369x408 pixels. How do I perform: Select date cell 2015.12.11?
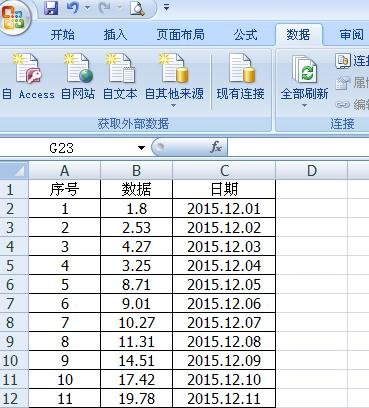click(224, 399)
